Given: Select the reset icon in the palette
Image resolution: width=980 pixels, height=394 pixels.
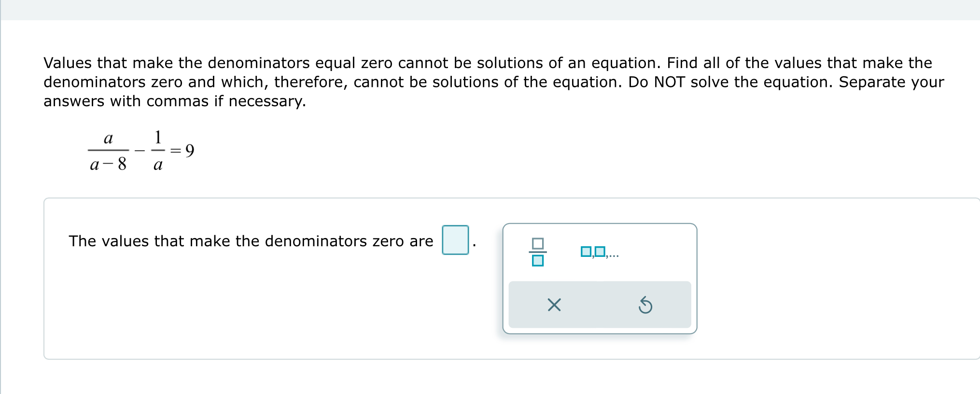Looking at the screenshot, I should (646, 306).
